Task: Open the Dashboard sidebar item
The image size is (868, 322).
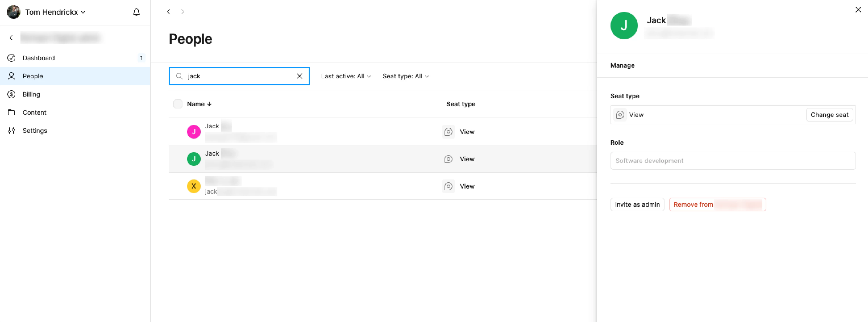Action: tap(39, 58)
